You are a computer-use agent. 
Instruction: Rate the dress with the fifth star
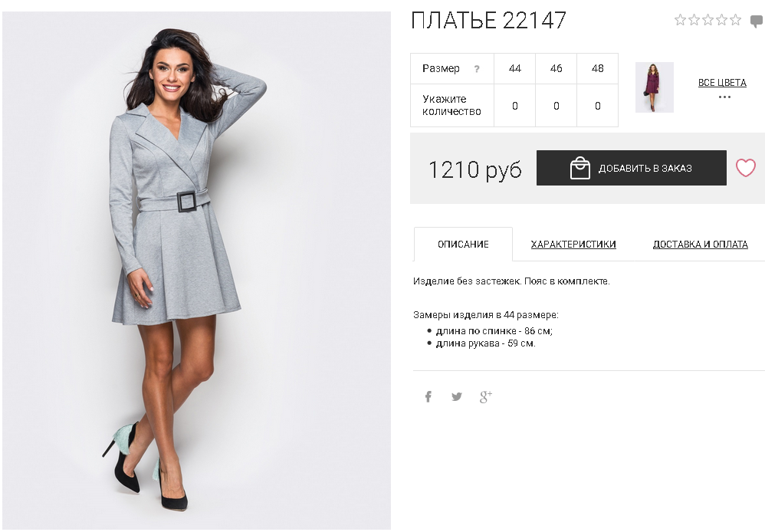(735, 20)
